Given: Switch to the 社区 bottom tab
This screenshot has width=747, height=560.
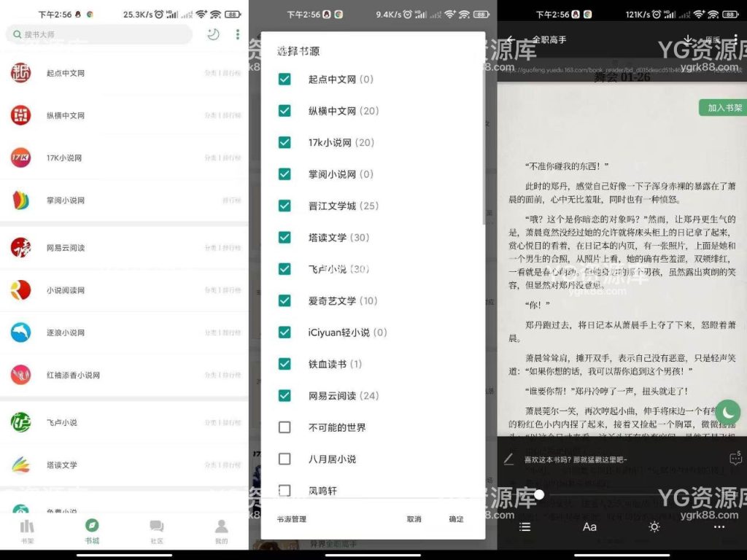Looking at the screenshot, I should point(157,532).
